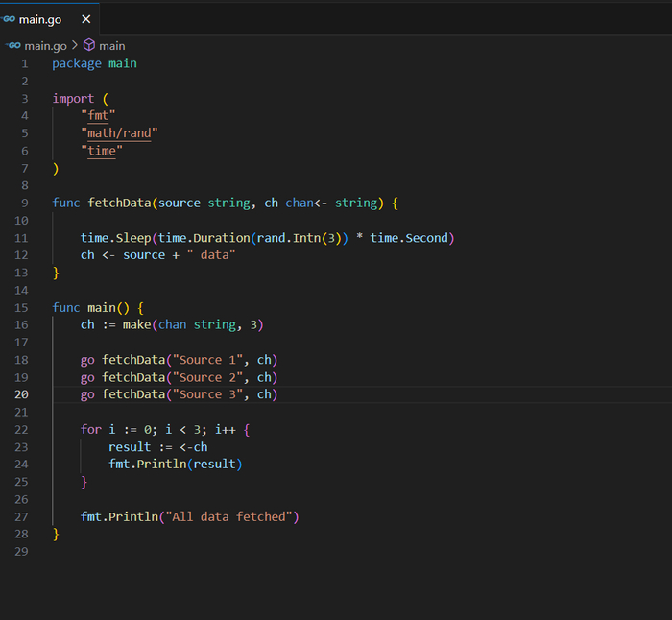Click the Go icon in the breadcrumb bar
This screenshot has width=672, height=620.
[x=13, y=45]
